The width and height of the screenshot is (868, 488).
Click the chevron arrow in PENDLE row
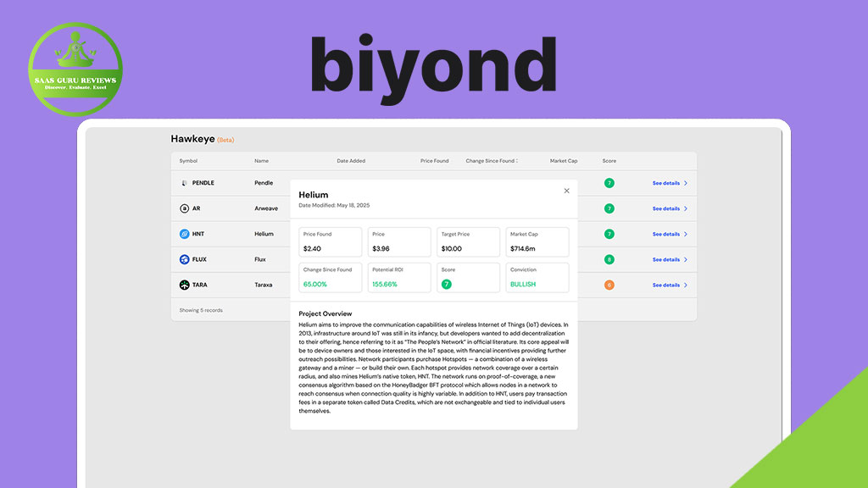pos(686,183)
